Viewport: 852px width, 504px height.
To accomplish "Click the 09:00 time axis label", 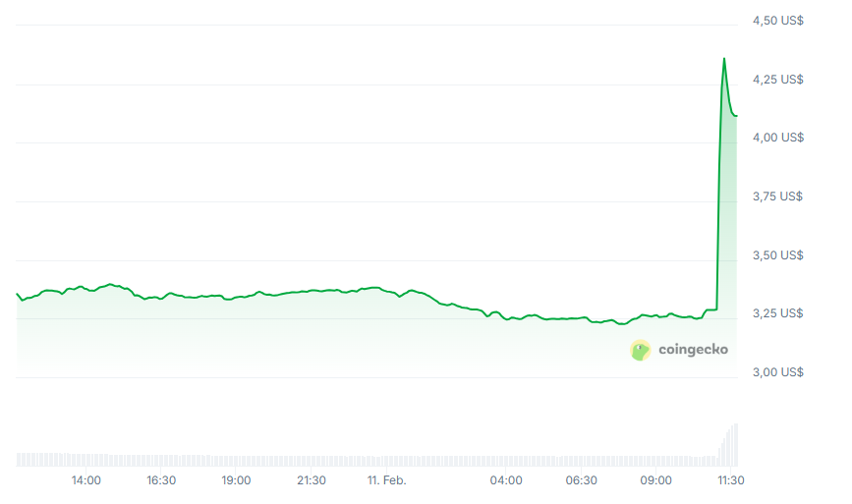I will pyautogui.click(x=655, y=480).
